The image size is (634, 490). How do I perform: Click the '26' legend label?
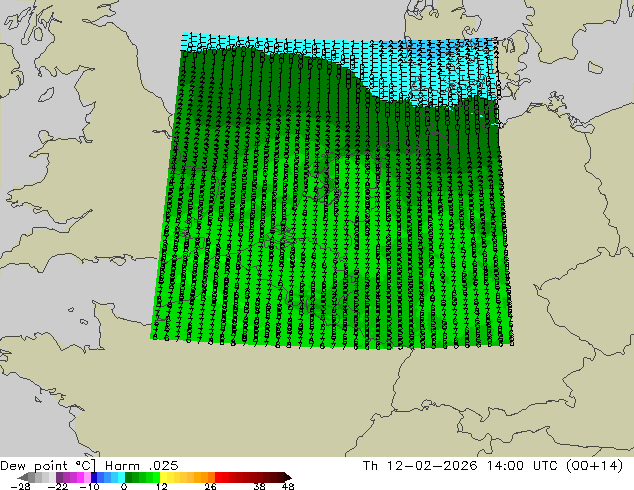point(210,486)
